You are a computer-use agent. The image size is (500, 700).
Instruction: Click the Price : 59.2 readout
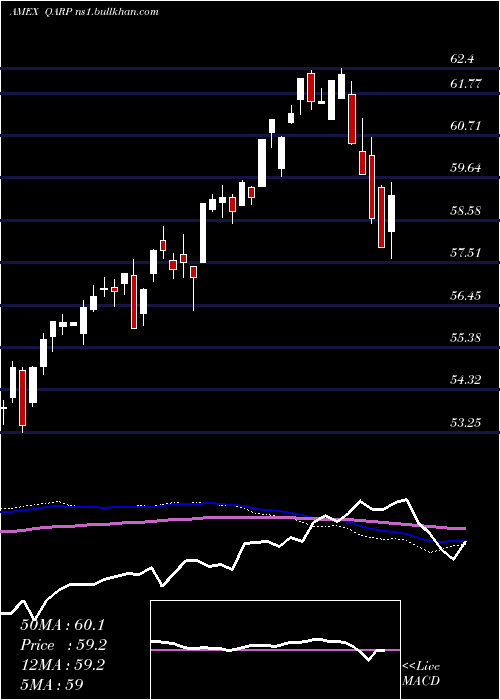[x=63, y=645]
